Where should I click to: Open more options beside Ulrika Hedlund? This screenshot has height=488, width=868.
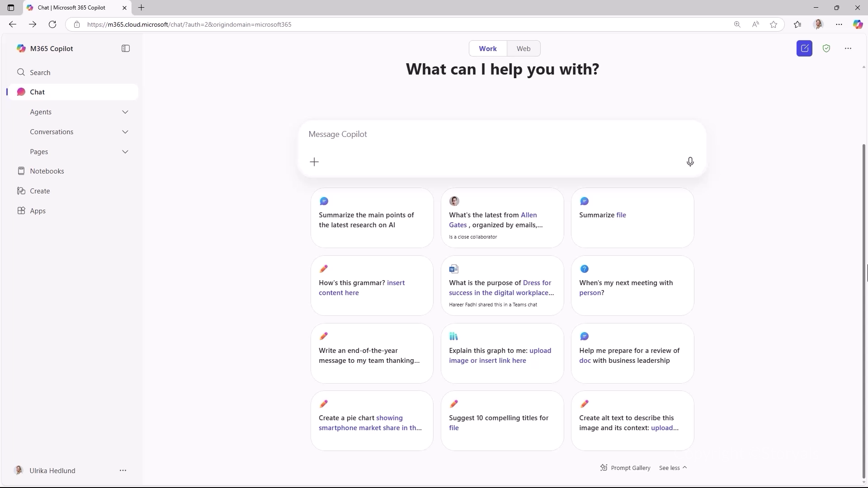tap(123, 470)
